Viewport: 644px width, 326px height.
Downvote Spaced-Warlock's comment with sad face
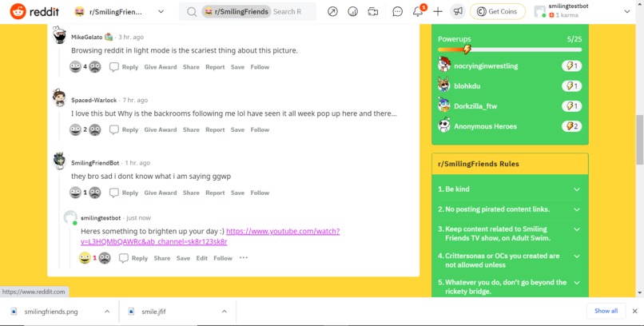(x=95, y=129)
